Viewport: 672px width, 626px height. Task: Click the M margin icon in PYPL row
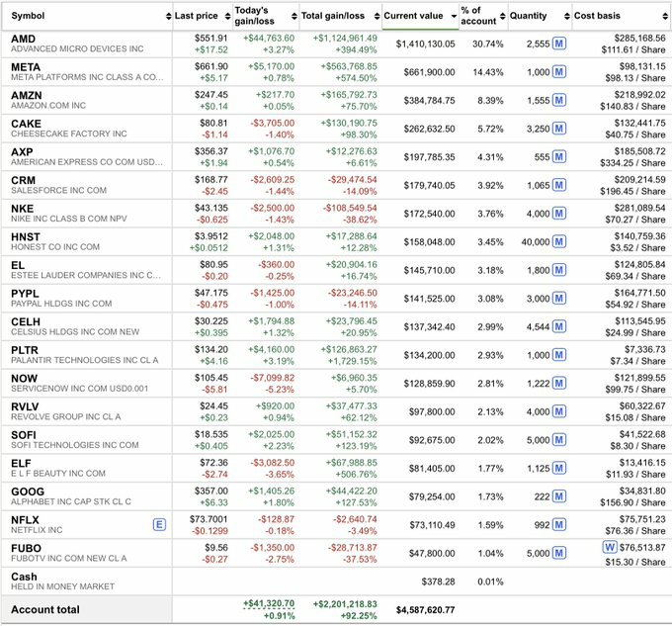point(559,299)
